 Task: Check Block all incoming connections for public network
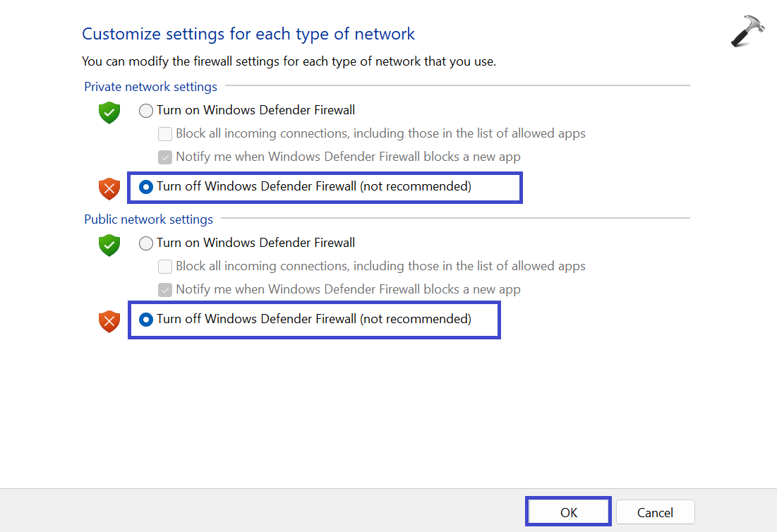point(165,266)
